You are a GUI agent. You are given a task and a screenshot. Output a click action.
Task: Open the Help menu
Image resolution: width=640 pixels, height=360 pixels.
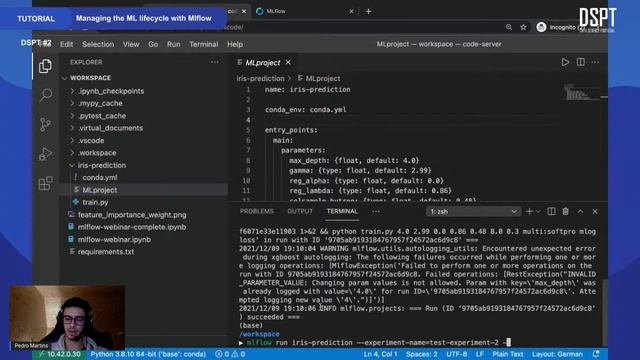(x=235, y=44)
